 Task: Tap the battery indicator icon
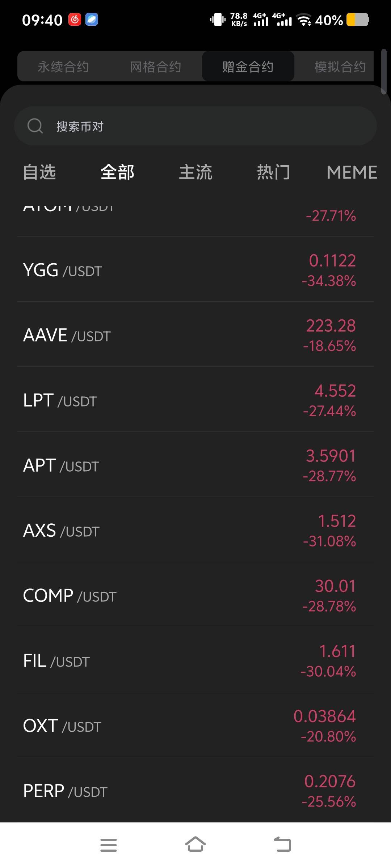[357, 20]
